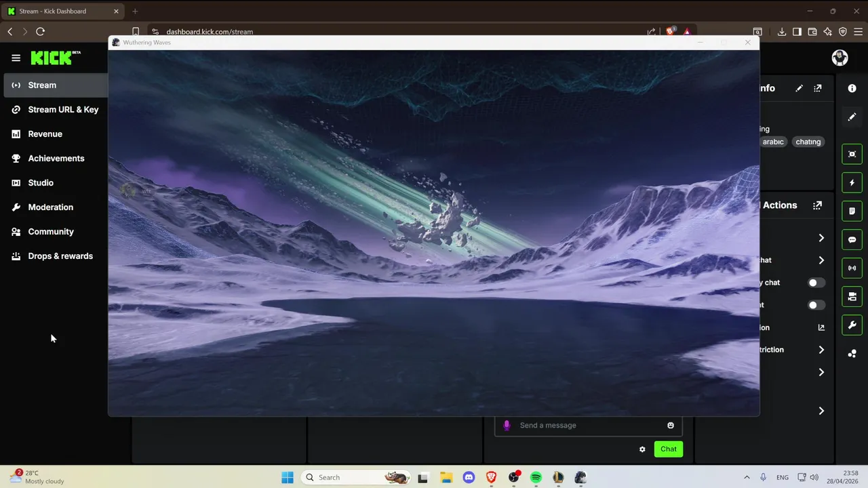This screenshot has height=488, width=868.
Task: Click the pencil edit icon in right rail
Action: point(852,117)
